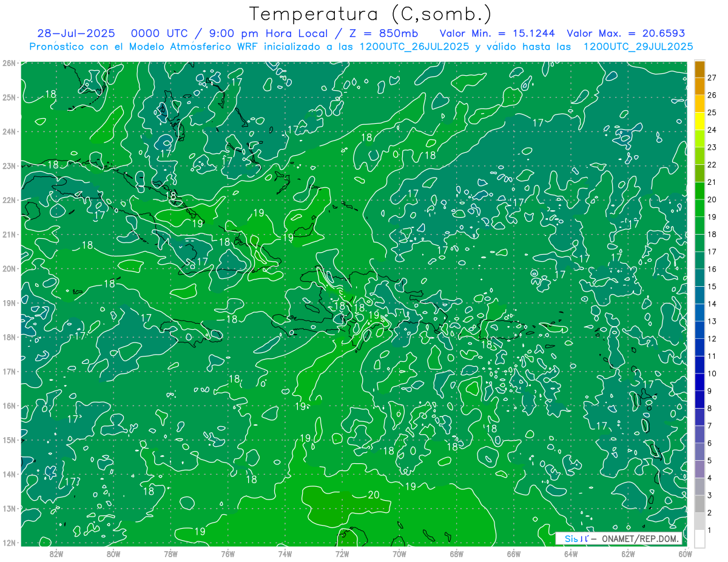Click the '16N' latitude axis label
Image resolution: width=728 pixels, height=562 pixels.
click(8, 406)
